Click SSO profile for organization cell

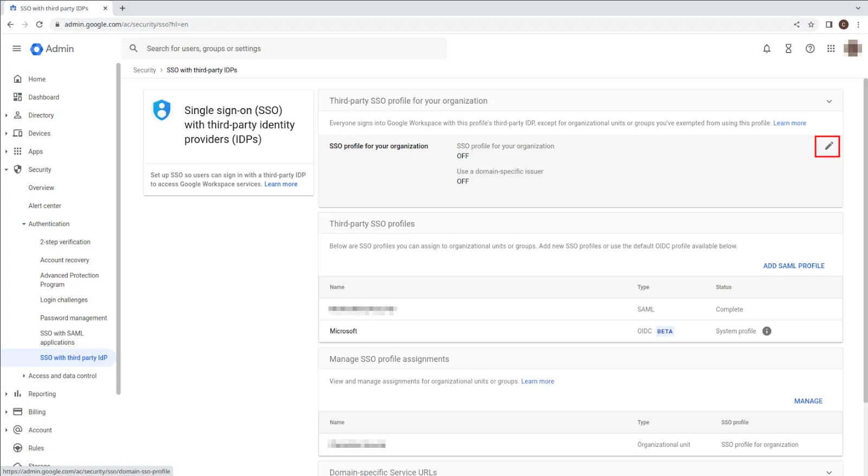759,445
